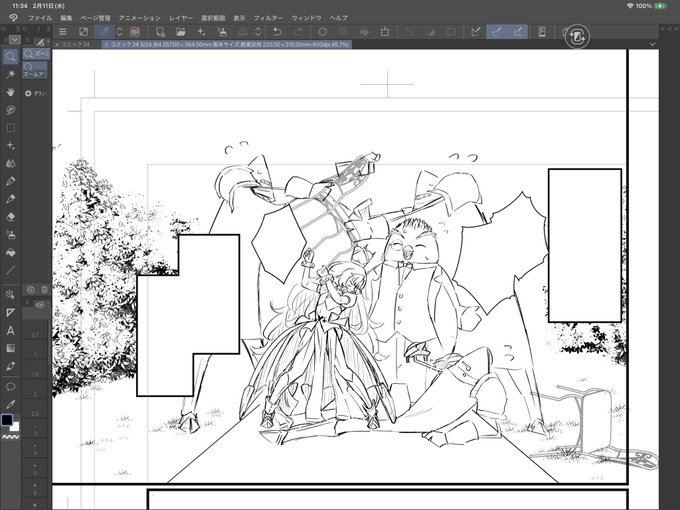Collapse the left tool palette dock
This screenshot has width=680, height=510.
(x=3, y=28)
